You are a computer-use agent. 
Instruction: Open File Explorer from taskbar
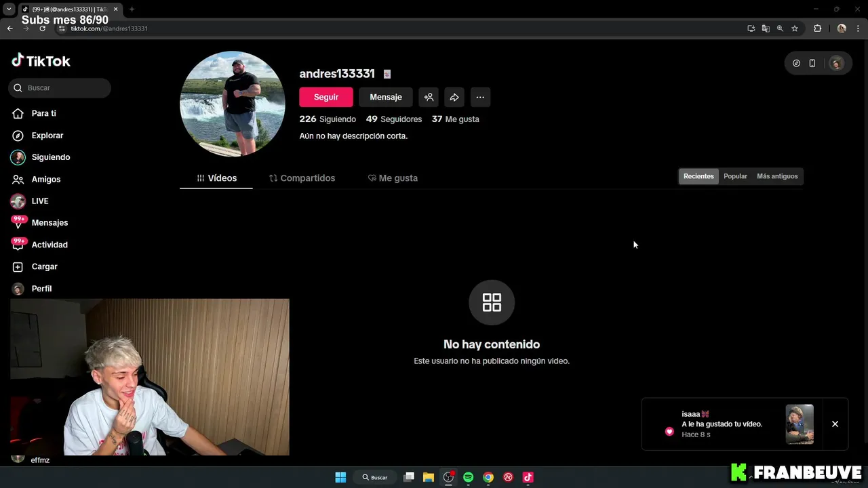pos(429,477)
